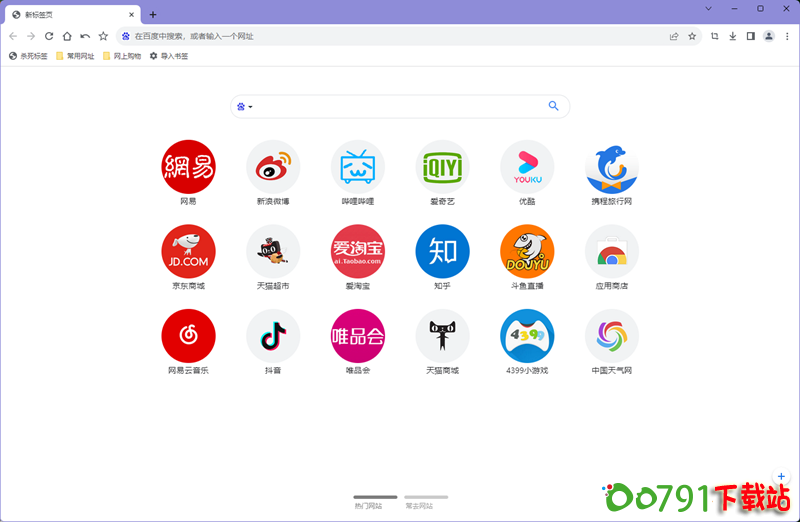Viewport: 800px width, 522px height.
Task: Open the 天猫超市 shortcut
Action: (x=273, y=252)
